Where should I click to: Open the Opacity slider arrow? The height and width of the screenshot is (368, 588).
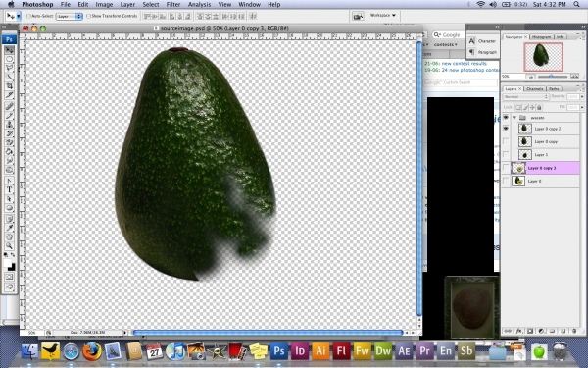tap(581, 97)
